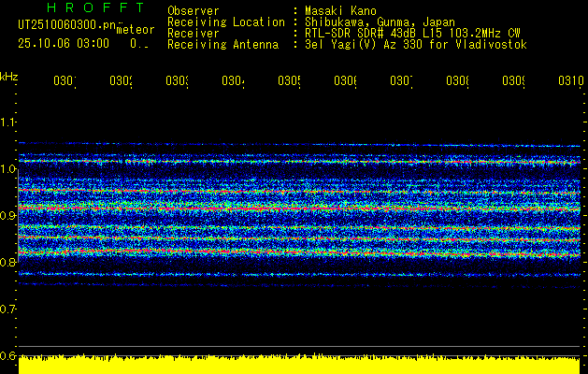Click the 0305 time axis marker
The height and width of the screenshot is (374, 588).
[289, 81]
